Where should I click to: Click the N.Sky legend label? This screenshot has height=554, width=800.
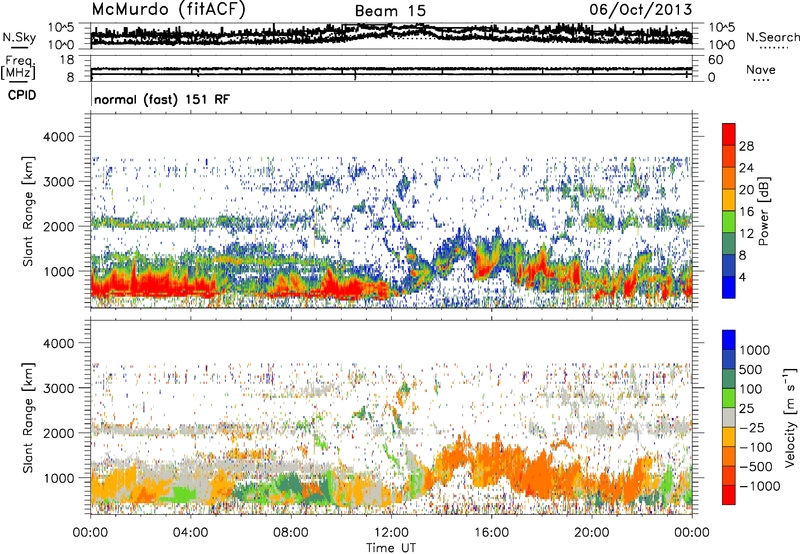(19, 37)
